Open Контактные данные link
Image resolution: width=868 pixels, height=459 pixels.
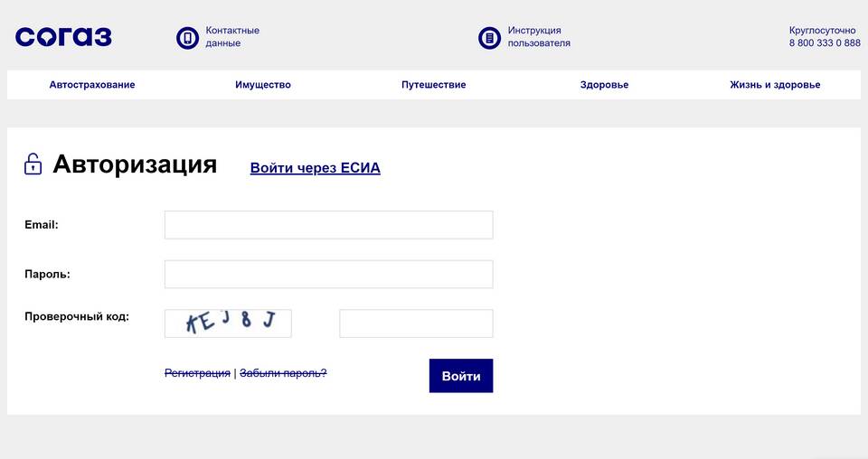pos(232,37)
